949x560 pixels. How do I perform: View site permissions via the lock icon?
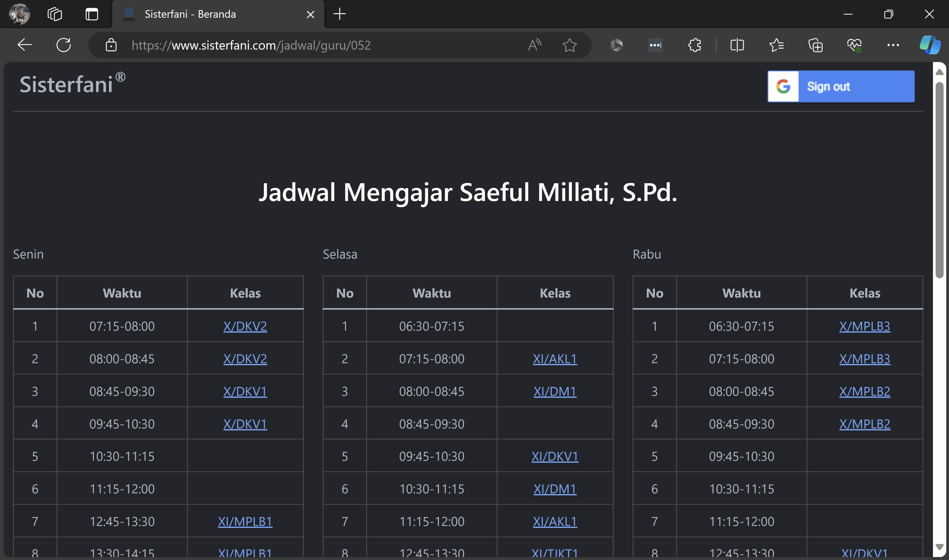coord(111,45)
